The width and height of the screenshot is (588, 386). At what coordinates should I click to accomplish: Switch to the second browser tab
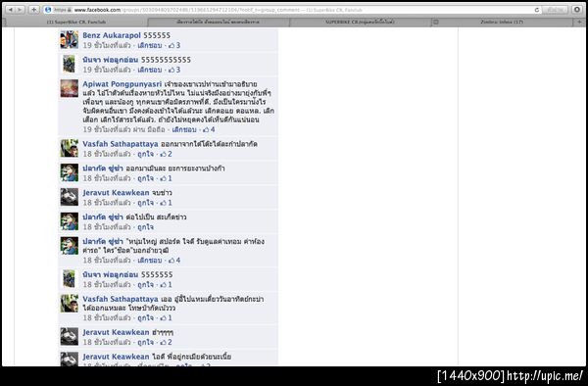point(219,23)
